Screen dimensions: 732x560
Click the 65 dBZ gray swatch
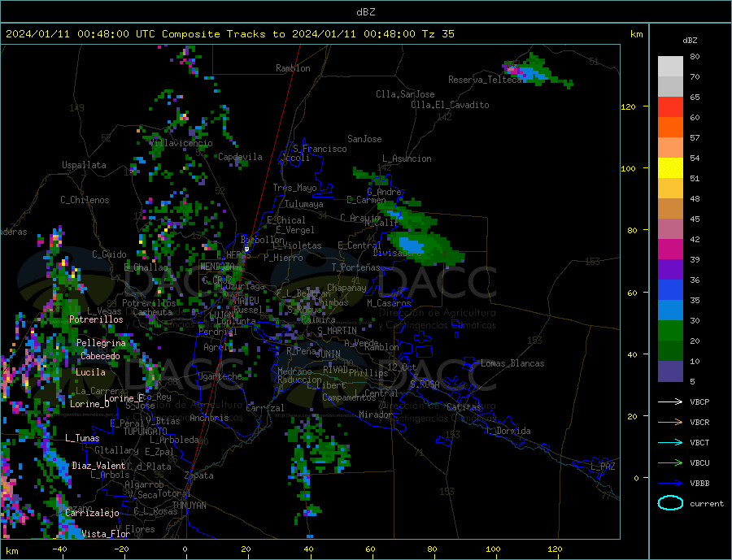pyautogui.click(x=670, y=87)
